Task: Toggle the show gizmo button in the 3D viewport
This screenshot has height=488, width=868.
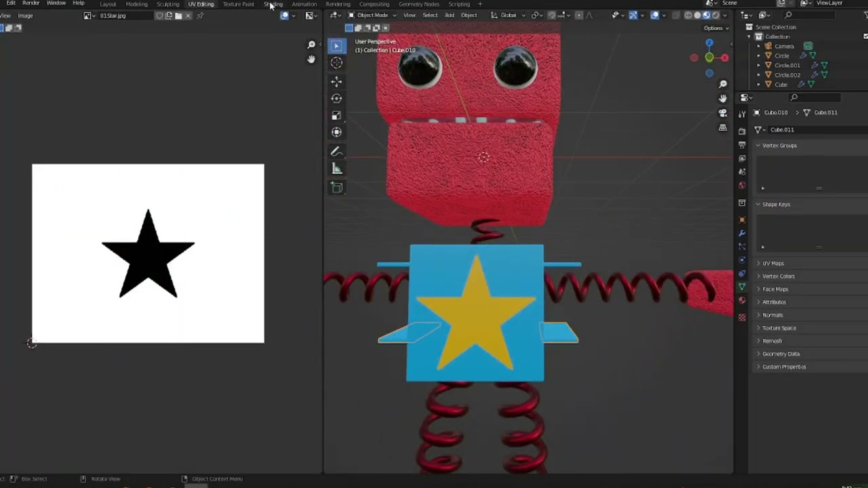Action: (x=633, y=15)
